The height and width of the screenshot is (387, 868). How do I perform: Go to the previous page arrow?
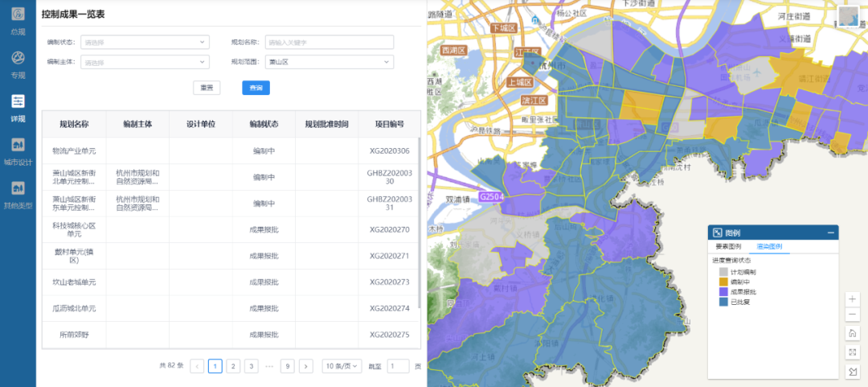point(197,366)
